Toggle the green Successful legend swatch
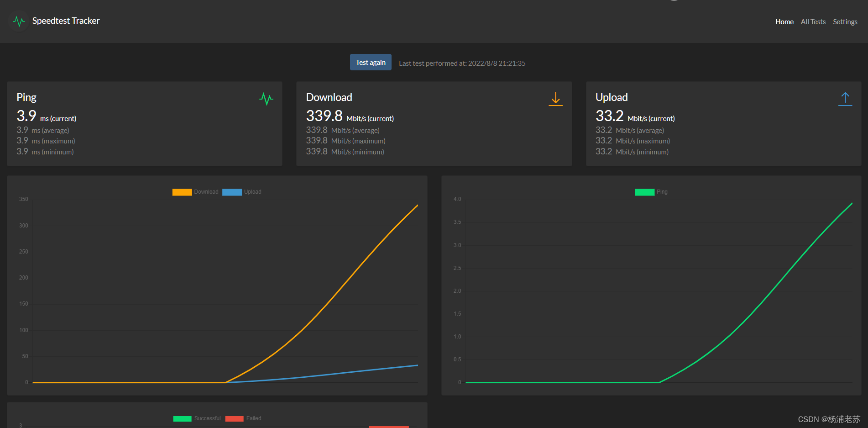Screen dimensions: 868x428 tap(182, 418)
